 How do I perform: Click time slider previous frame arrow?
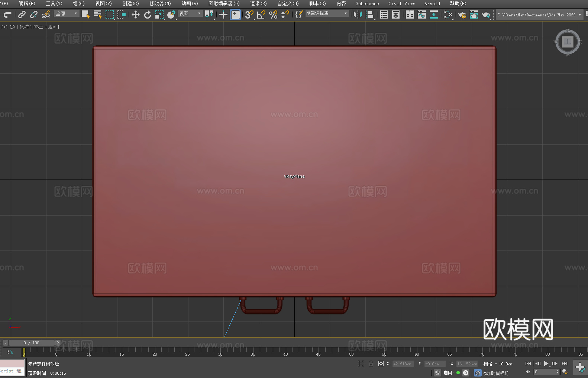(x=6, y=343)
